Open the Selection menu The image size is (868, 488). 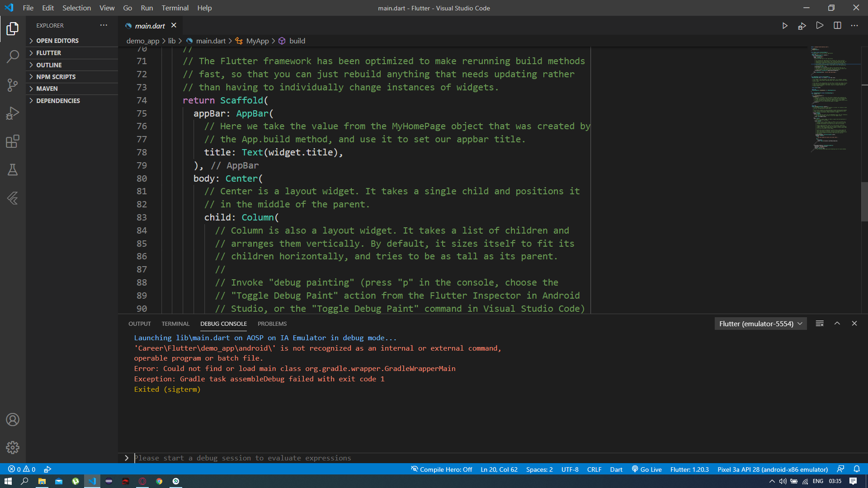(x=76, y=8)
